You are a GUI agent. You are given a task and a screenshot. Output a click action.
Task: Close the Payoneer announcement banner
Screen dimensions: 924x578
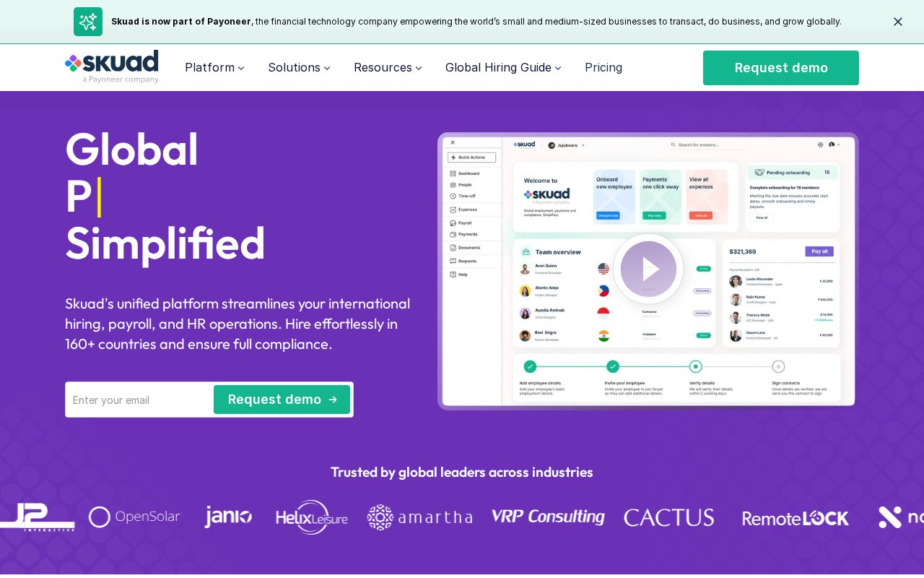coord(897,22)
